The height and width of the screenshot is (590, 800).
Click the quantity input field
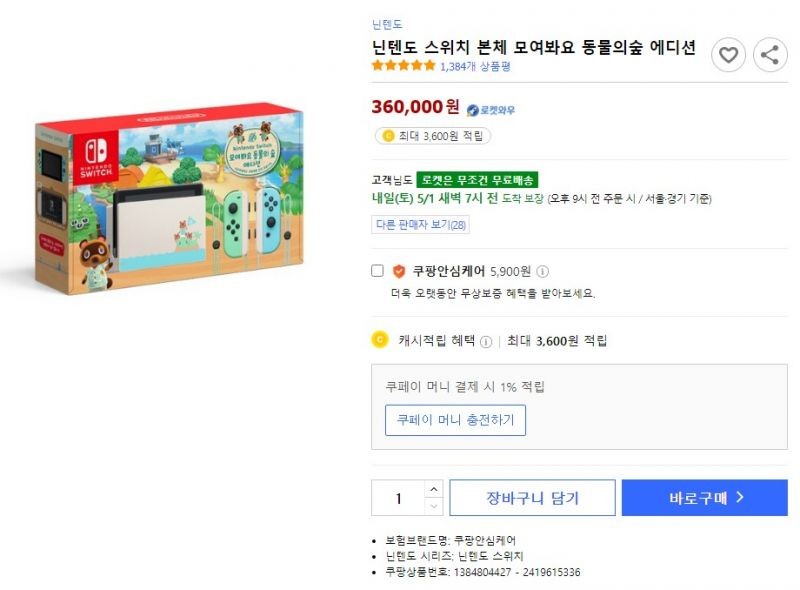pyautogui.click(x=398, y=498)
